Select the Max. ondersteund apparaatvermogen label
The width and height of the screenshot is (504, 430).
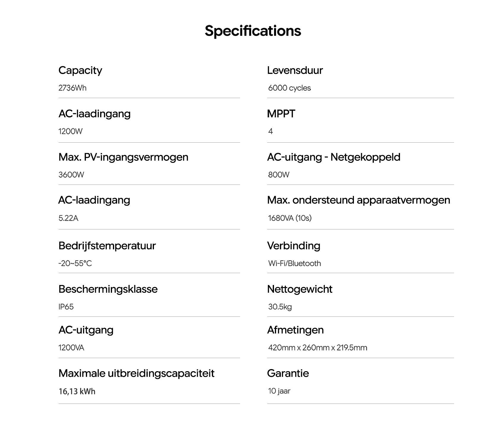[359, 200]
